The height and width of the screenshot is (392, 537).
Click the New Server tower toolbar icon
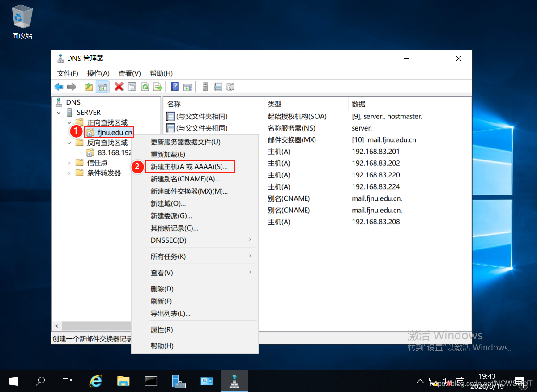[x=205, y=87]
